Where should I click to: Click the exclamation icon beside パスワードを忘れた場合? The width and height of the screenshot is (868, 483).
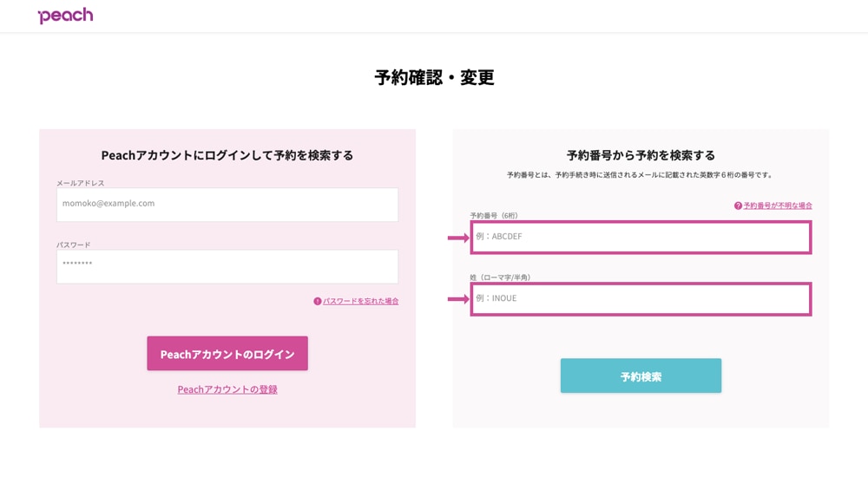(x=317, y=302)
